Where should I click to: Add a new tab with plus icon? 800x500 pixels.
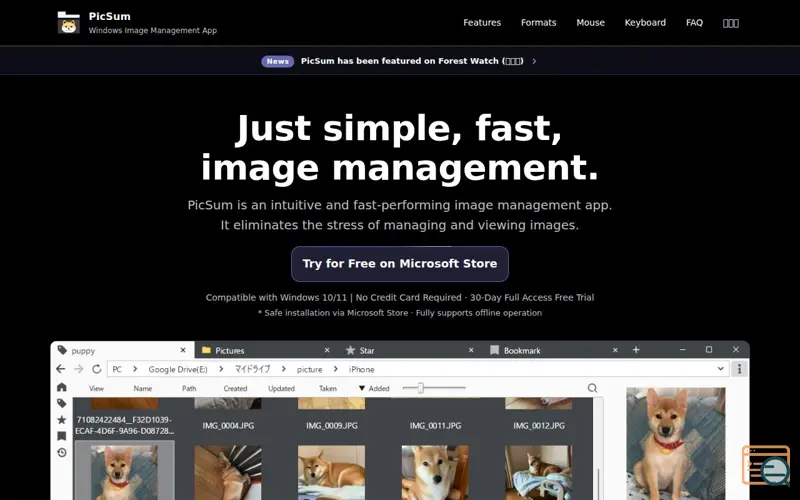(636, 349)
